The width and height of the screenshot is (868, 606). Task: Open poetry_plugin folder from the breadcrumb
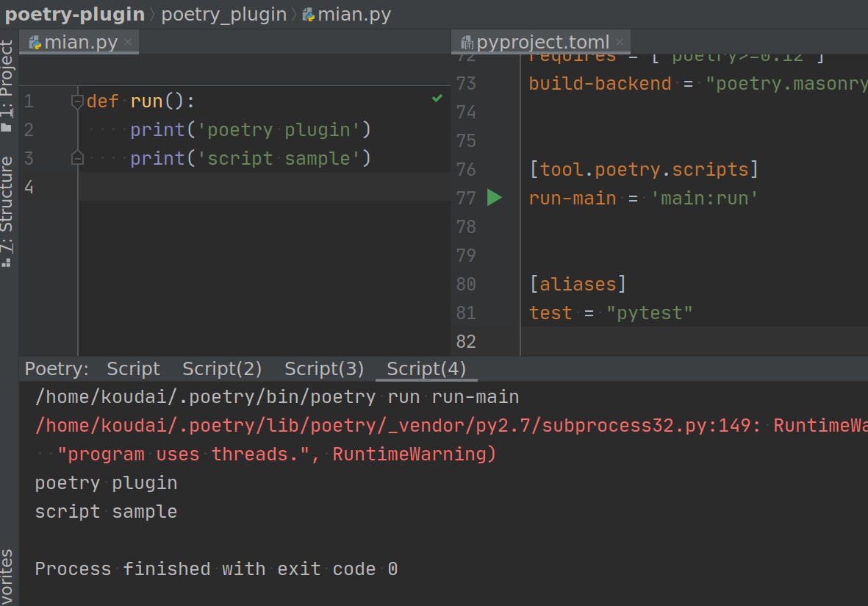pos(223,14)
